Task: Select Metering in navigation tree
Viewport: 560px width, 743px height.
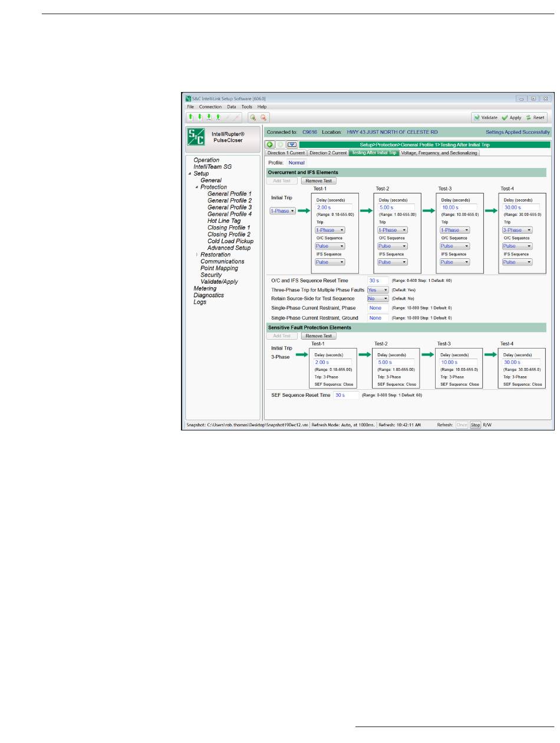Action: [205, 289]
